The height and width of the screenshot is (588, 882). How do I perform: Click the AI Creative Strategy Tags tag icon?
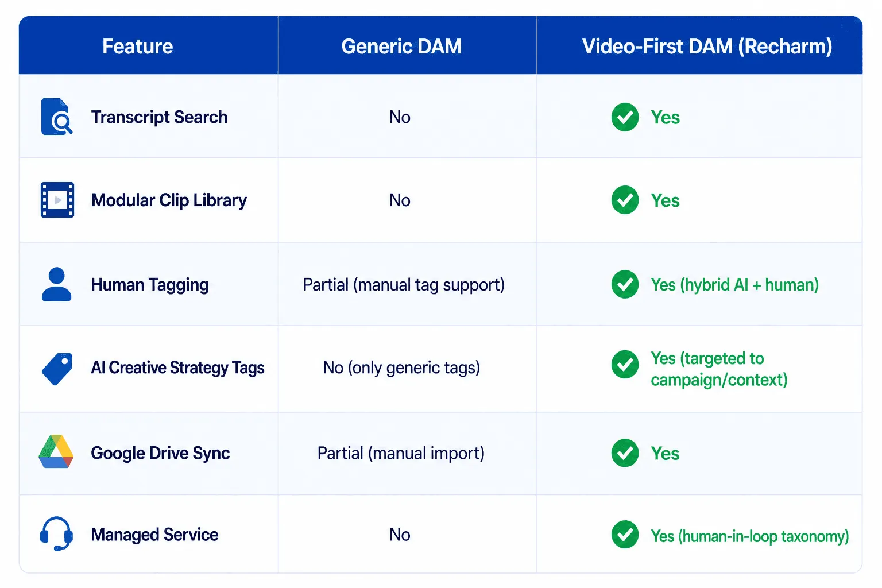click(57, 369)
